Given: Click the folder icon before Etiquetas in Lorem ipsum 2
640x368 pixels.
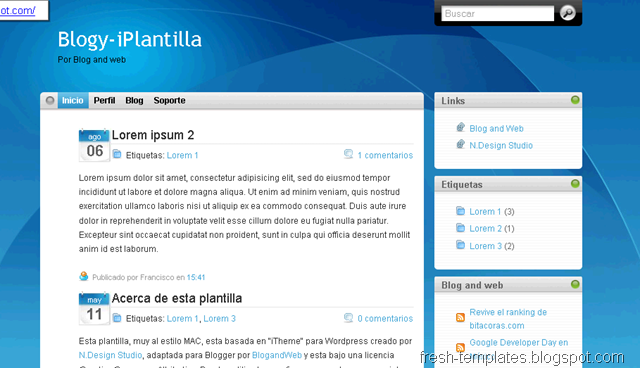Looking at the screenshot, I should (117, 154).
